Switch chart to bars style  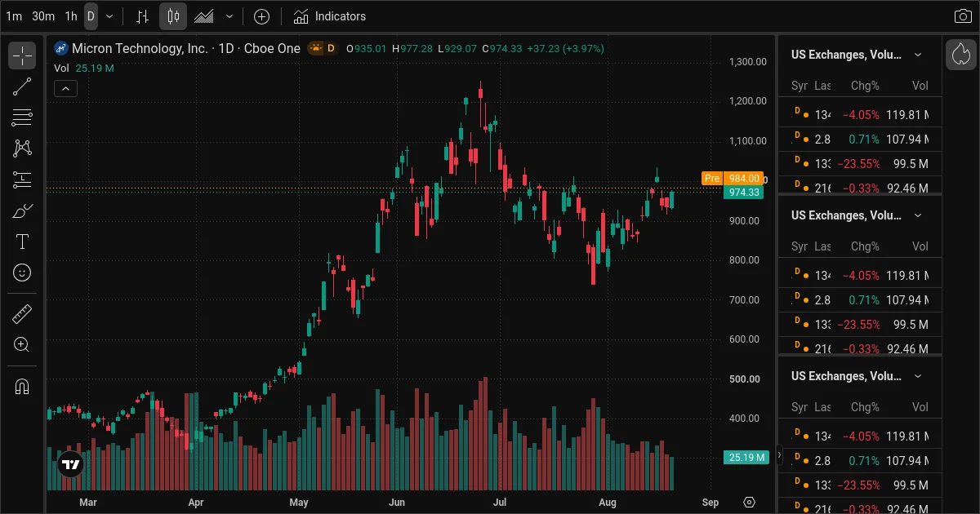(x=143, y=16)
